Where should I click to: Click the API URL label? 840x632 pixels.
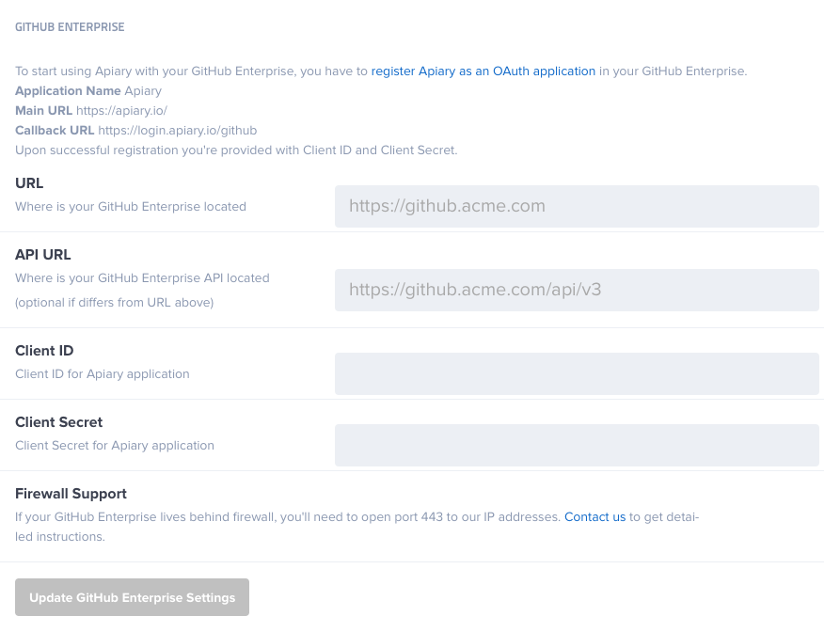tap(43, 255)
